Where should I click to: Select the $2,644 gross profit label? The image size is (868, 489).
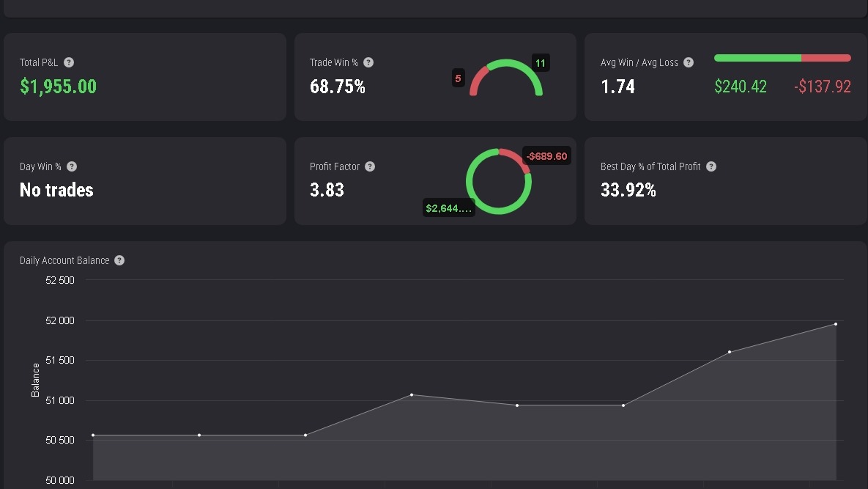click(448, 208)
